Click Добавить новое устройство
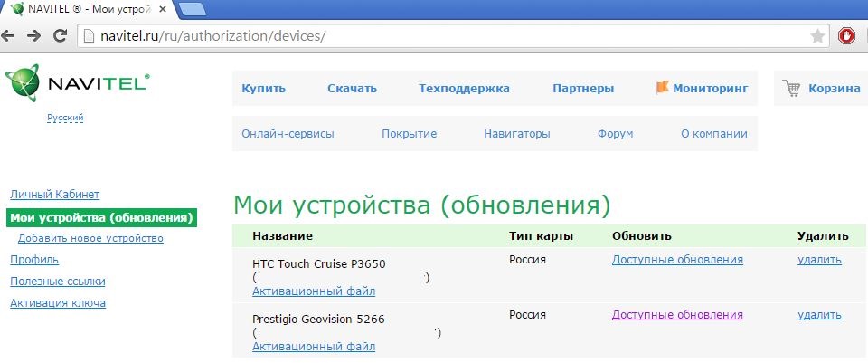 [90, 238]
